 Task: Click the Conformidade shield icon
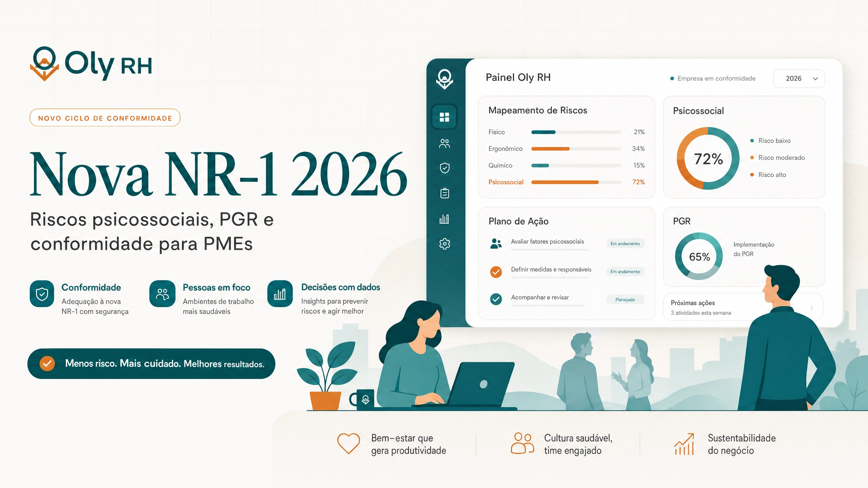pyautogui.click(x=42, y=294)
